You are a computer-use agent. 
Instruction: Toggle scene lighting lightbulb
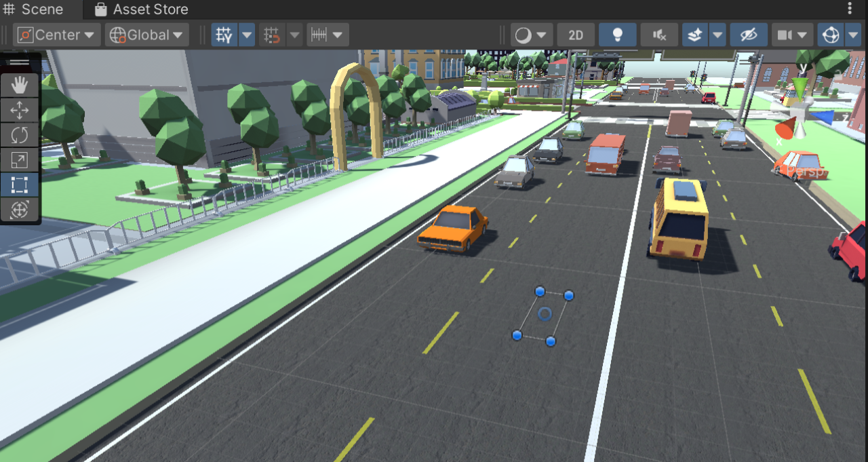pyautogui.click(x=617, y=35)
